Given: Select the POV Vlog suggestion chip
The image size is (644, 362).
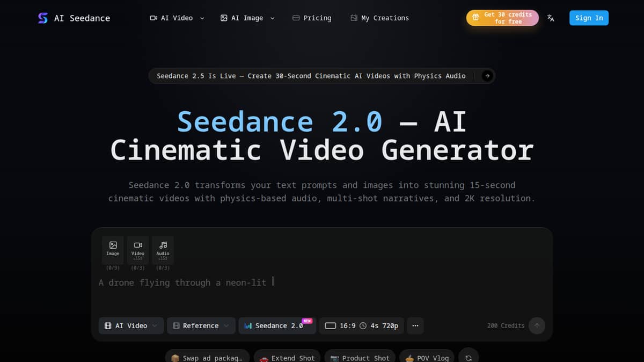Looking at the screenshot, I should [x=427, y=358].
